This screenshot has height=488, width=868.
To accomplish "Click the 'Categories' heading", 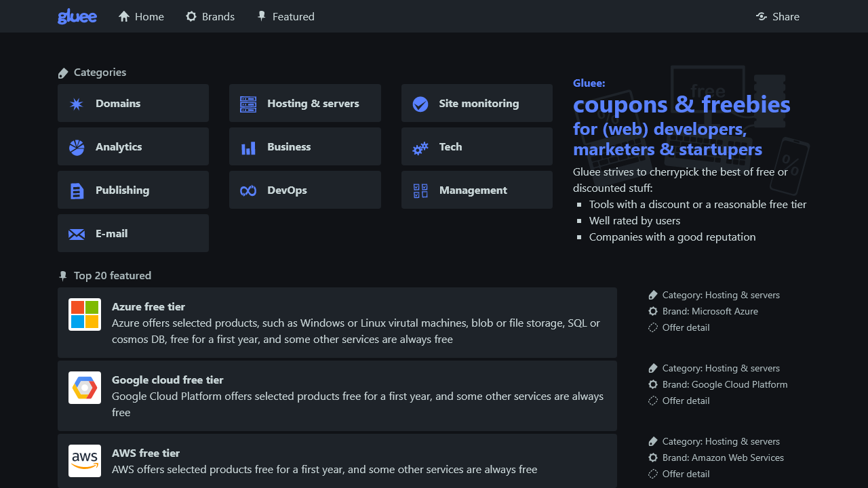I will pos(100,72).
